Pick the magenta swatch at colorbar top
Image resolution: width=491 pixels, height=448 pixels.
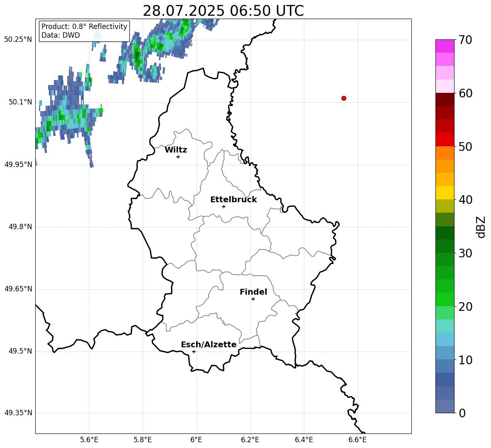[x=445, y=46]
